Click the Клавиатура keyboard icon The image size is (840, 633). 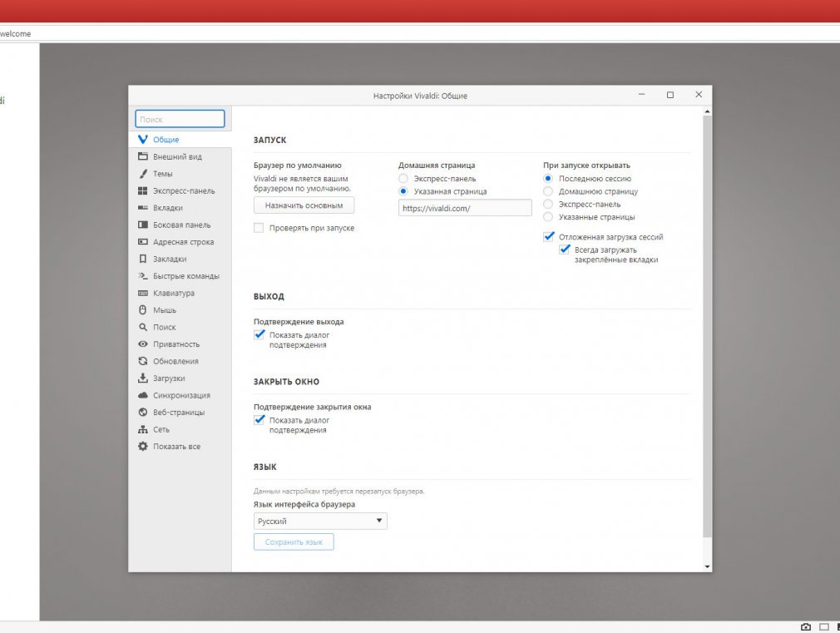tap(143, 293)
